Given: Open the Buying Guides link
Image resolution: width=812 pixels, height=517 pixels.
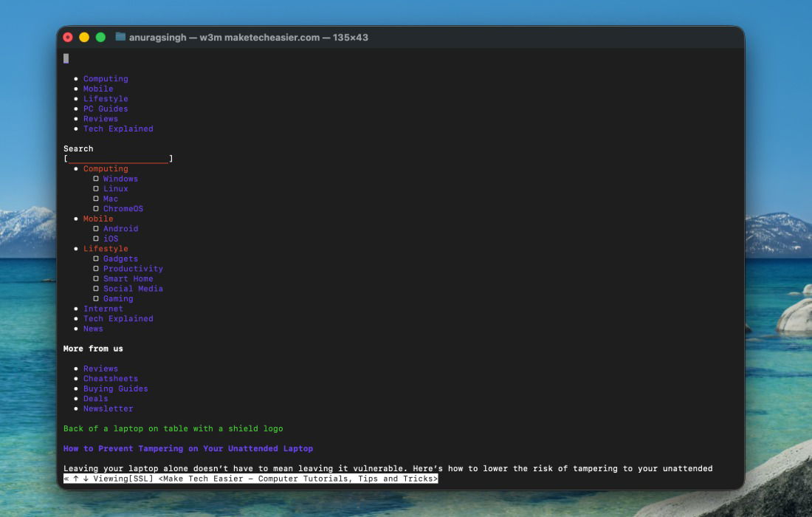Looking at the screenshot, I should [116, 388].
